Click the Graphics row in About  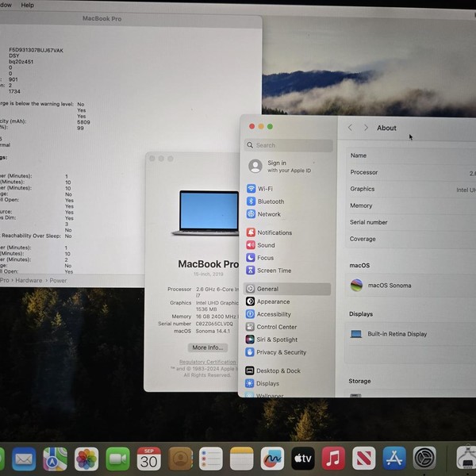tap(411, 189)
